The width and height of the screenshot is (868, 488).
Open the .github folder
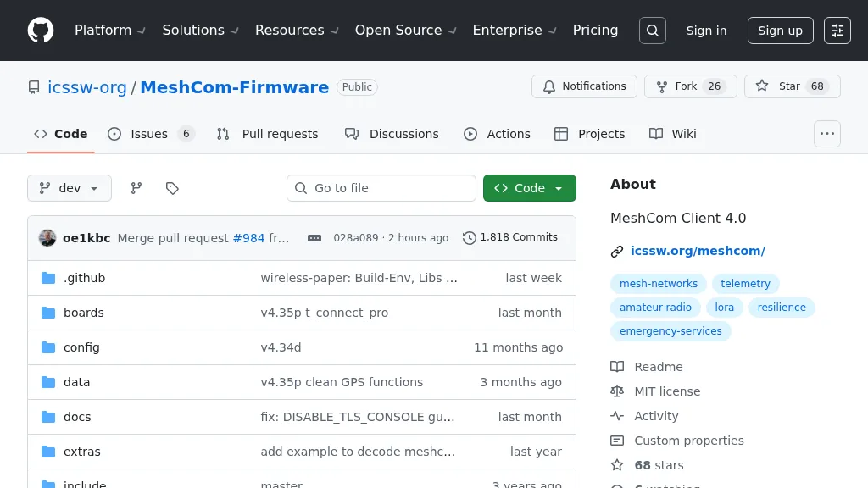point(84,278)
